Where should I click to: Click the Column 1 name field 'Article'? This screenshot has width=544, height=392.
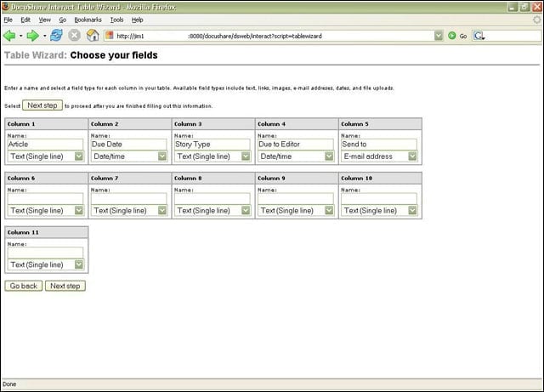(x=45, y=145)
